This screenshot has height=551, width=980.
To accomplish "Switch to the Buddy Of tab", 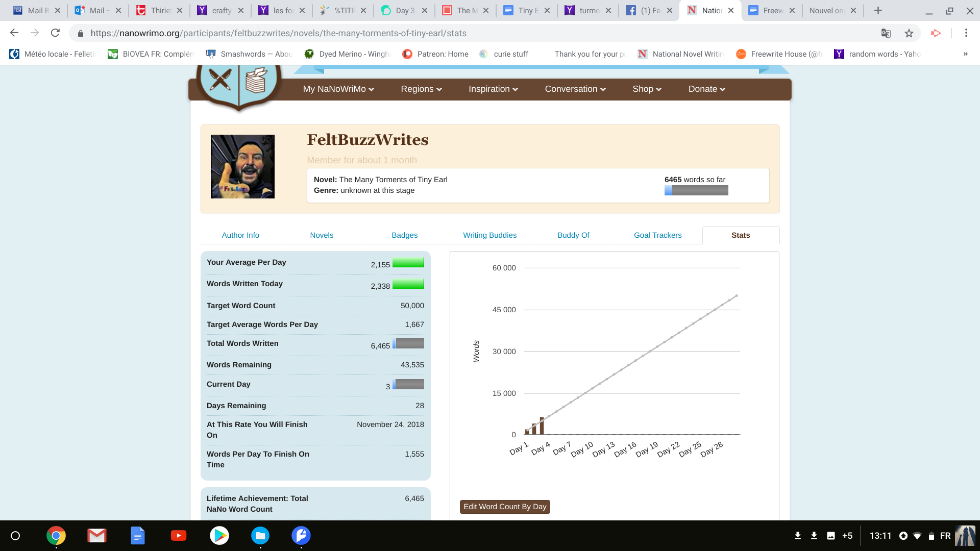I will 573,235.
